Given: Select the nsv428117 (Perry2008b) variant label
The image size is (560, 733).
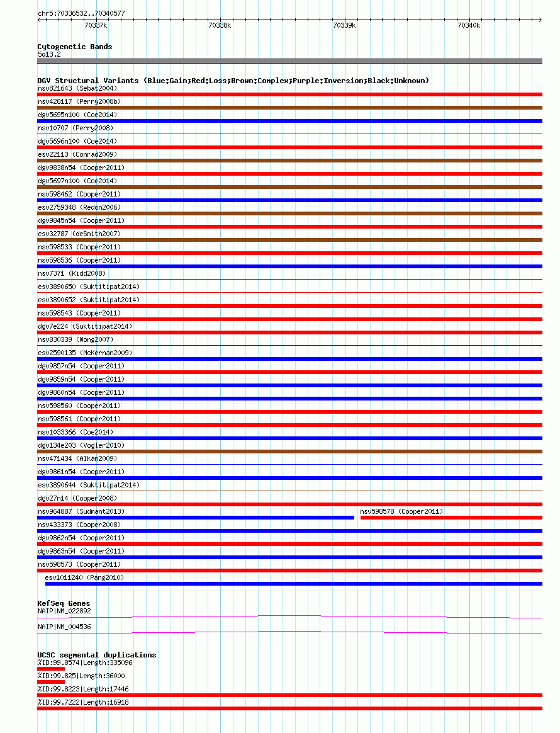Looking at the screenshot, I should [79, 101].
